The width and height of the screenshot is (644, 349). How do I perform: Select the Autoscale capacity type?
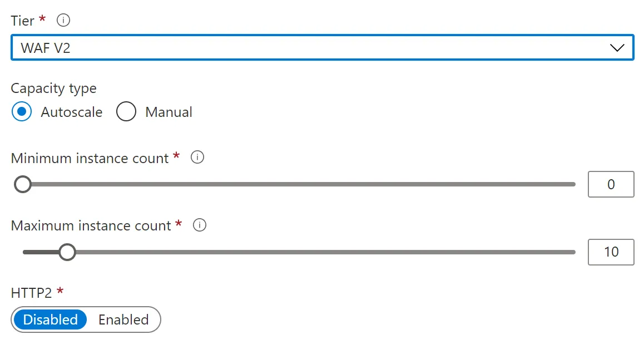click(x=22, y=112)
